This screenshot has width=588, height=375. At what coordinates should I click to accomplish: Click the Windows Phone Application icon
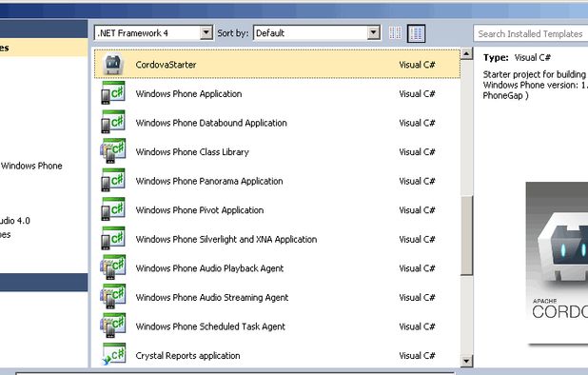click(x=113, y=93)
